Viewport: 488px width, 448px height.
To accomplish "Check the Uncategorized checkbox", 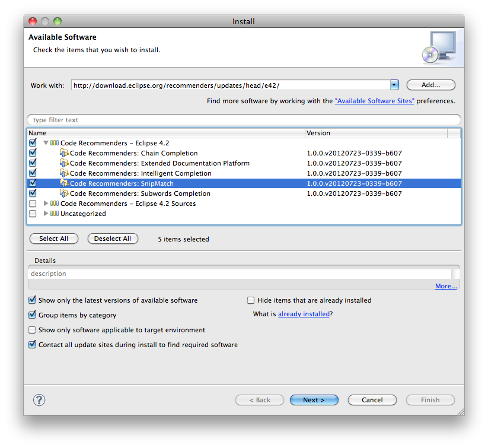I will (33, 214).
